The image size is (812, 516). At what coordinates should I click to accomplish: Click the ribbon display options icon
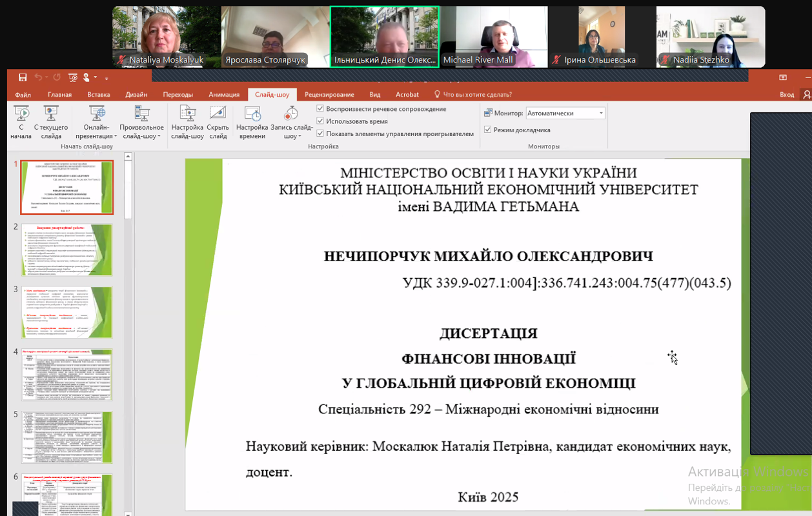[x=783, y=77]
